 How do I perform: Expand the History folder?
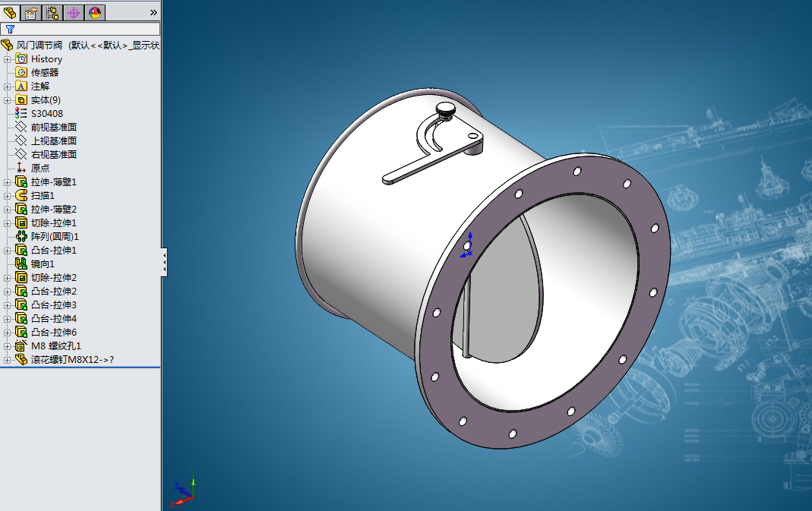coord(7,59)
